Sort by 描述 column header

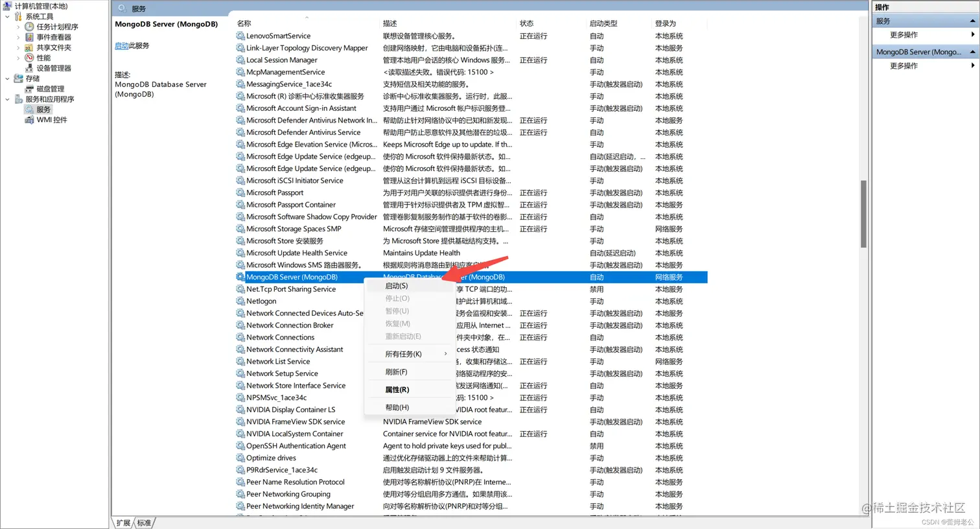[x=449, y=23]
